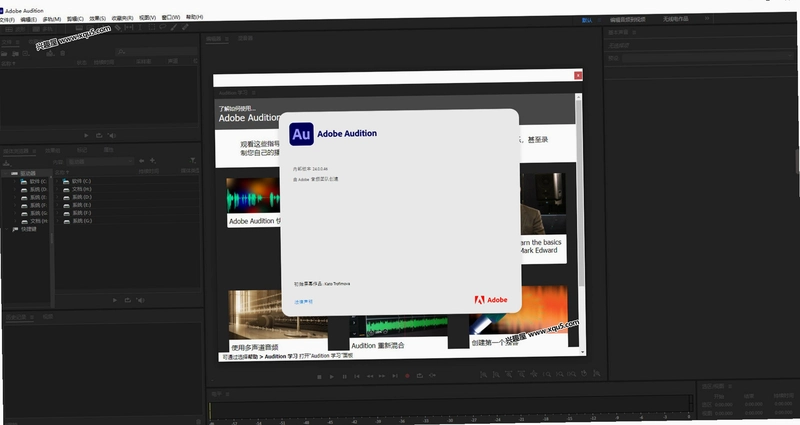Click the Pause button in the transport bar
800x425 pixels.
coord(344,377)
